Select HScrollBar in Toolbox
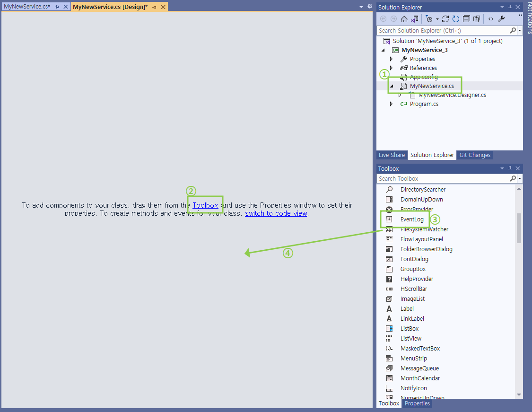 point(414,289)
